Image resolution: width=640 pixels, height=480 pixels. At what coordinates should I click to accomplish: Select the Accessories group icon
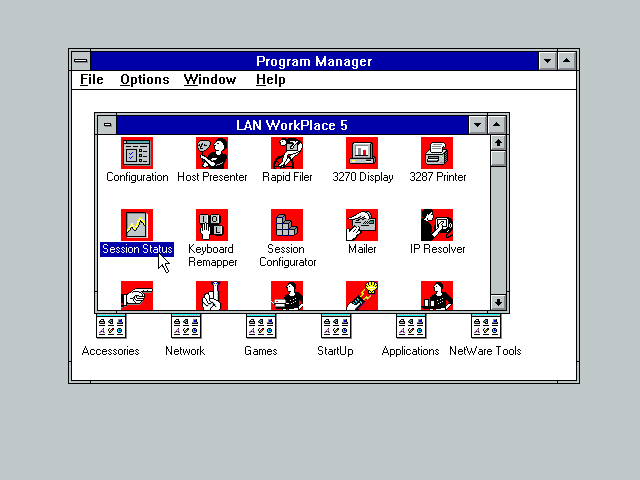click(111, 326)
